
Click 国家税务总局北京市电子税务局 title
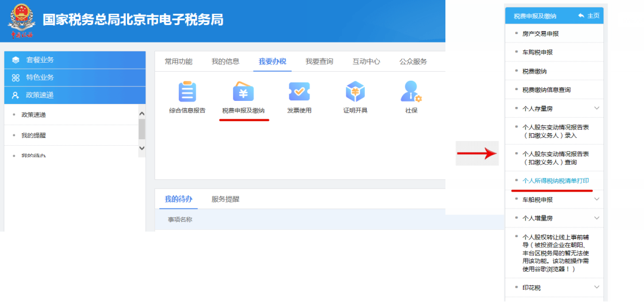pos(134,20)
